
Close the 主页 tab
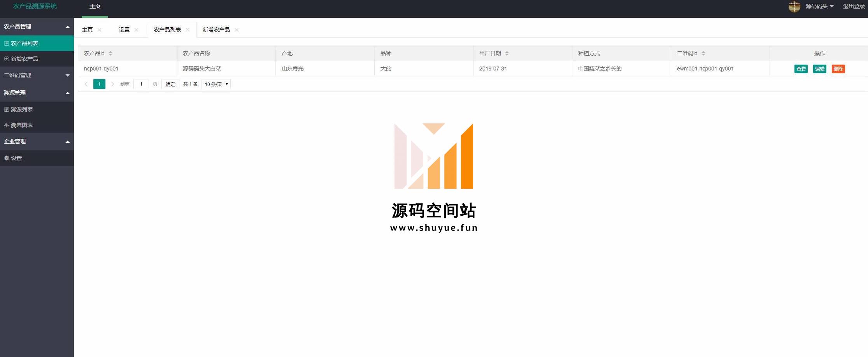point(100,30)
